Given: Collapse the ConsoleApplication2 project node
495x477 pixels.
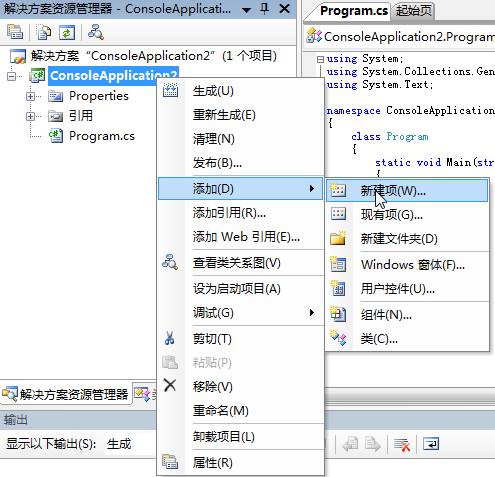Looking at the screenshot, I should (11, 76).
